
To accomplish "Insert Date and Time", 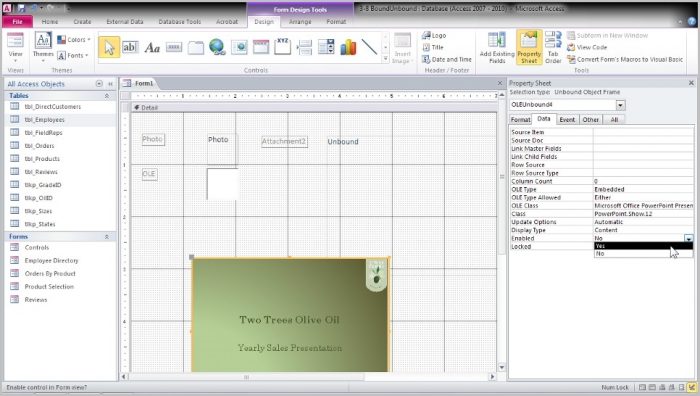I will pyautogui.click(x=447, y=59).
